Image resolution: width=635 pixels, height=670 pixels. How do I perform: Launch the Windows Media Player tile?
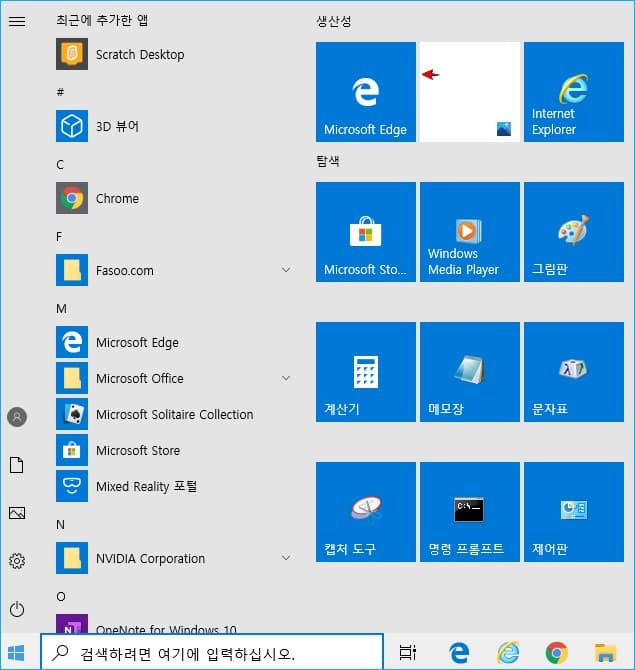click(x=470, y=232)
